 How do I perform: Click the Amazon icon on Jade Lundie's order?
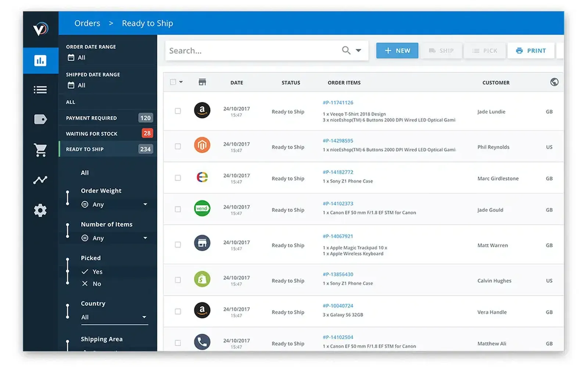pyautogui.click(x=202, y=110)
